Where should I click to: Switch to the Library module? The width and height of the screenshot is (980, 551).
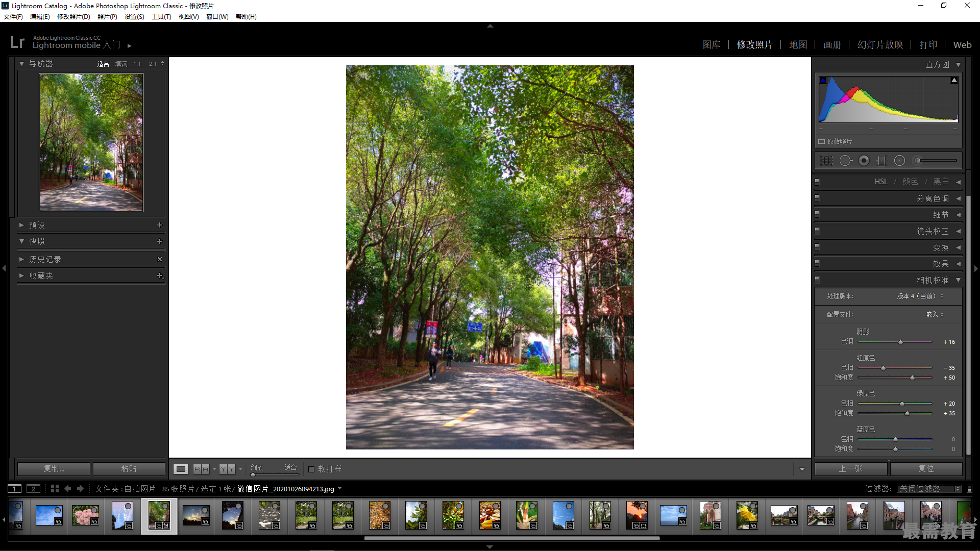point(712,45)
